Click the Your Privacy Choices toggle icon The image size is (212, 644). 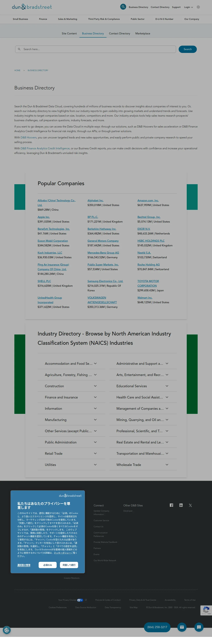(x=80, y=600)
